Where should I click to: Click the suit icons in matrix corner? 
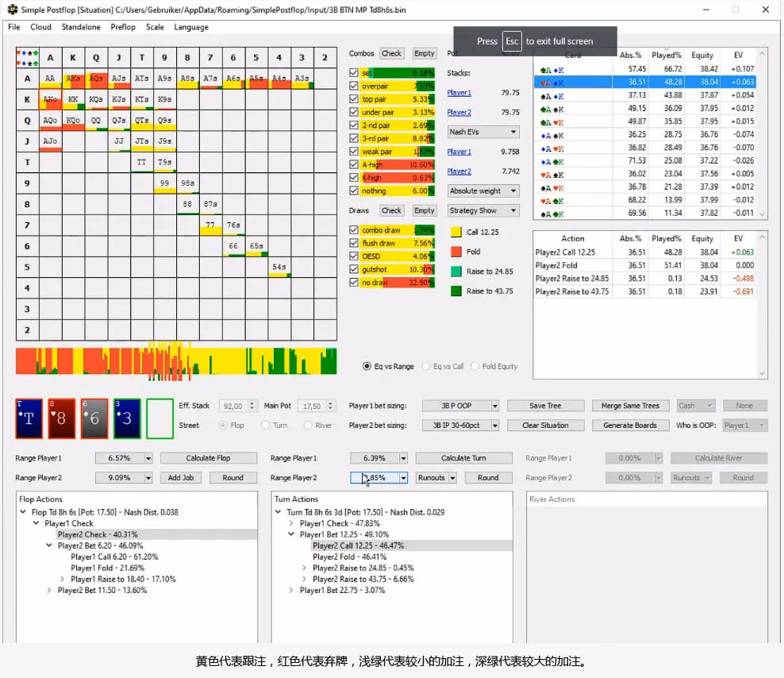[x=28, y=57]
